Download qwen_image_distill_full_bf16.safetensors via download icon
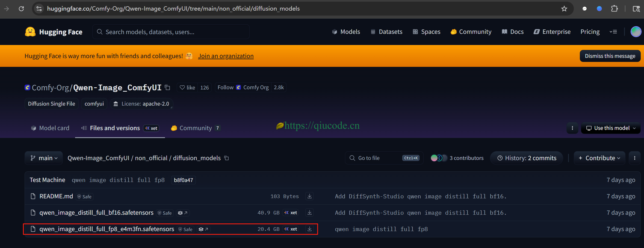The height and width of the screenshot is (248, 644). pos(309,213)
